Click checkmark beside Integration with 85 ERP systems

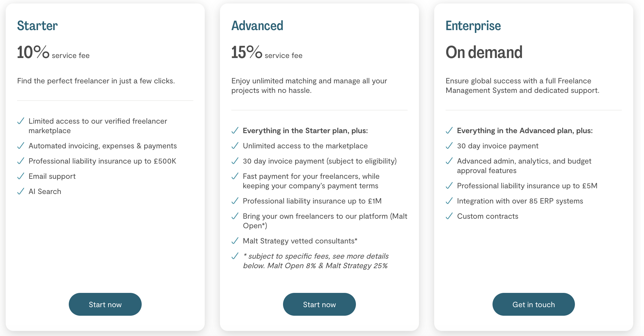(x=449, y=201)
